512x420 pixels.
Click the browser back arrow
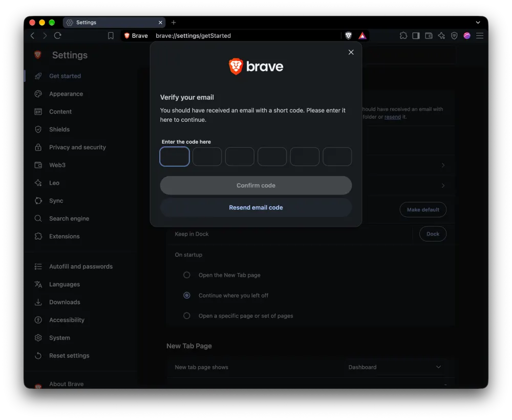tap(32, 36)
